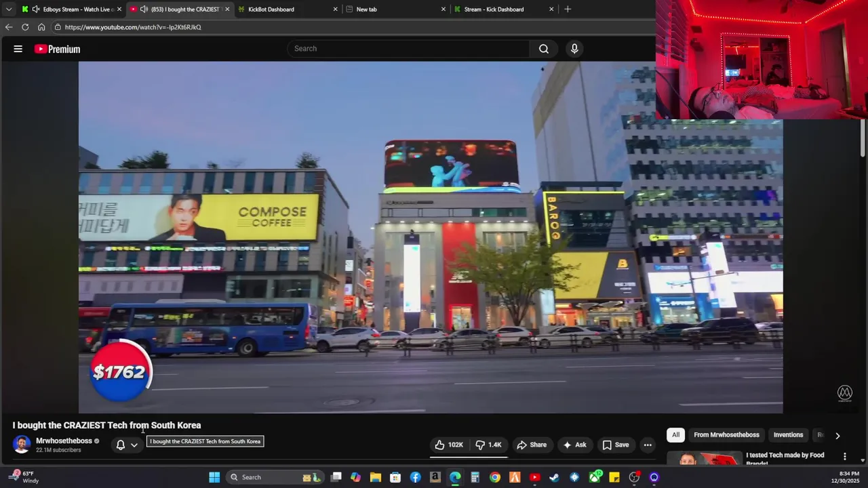Open the weather widget showing 63°F Windy
Viewport: 868px width, 488px height.
tap(24, 477)
